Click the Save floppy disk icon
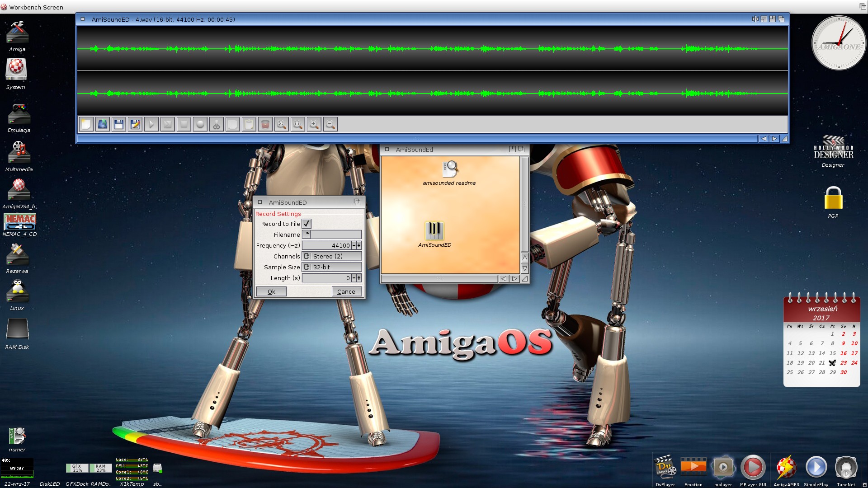 119,124
